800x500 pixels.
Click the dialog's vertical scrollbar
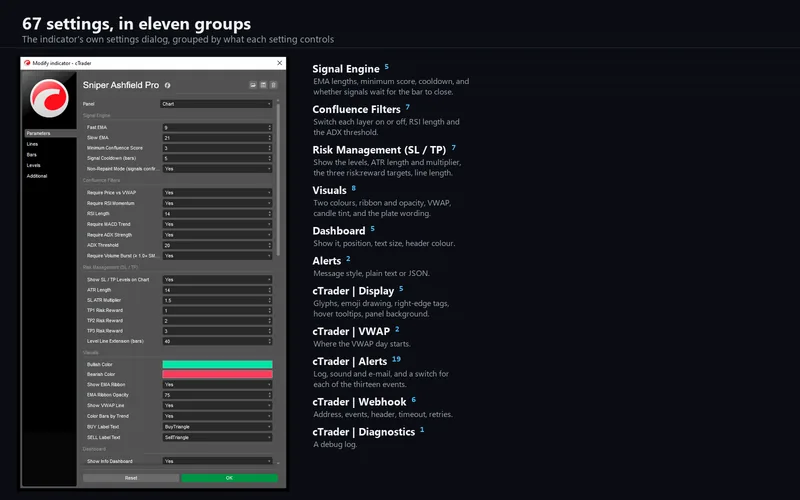coord(278,180)
